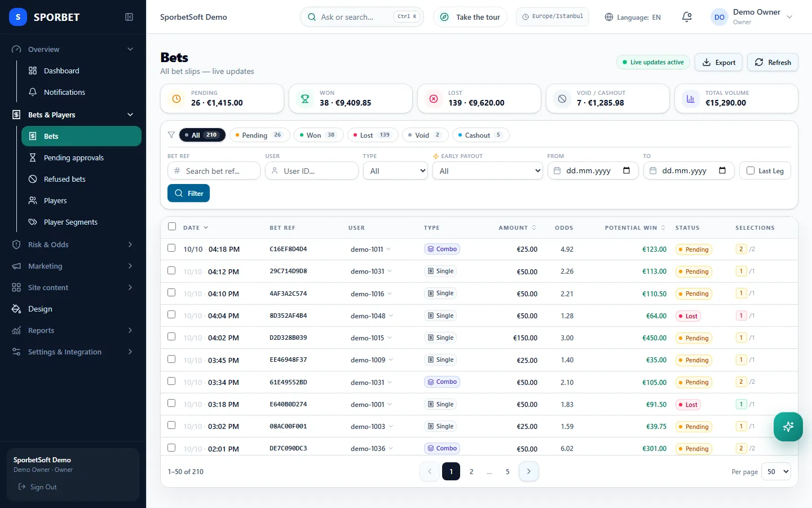Enable the Last Leg checkbox
This screenshot has height=508, width=812.
751,170
